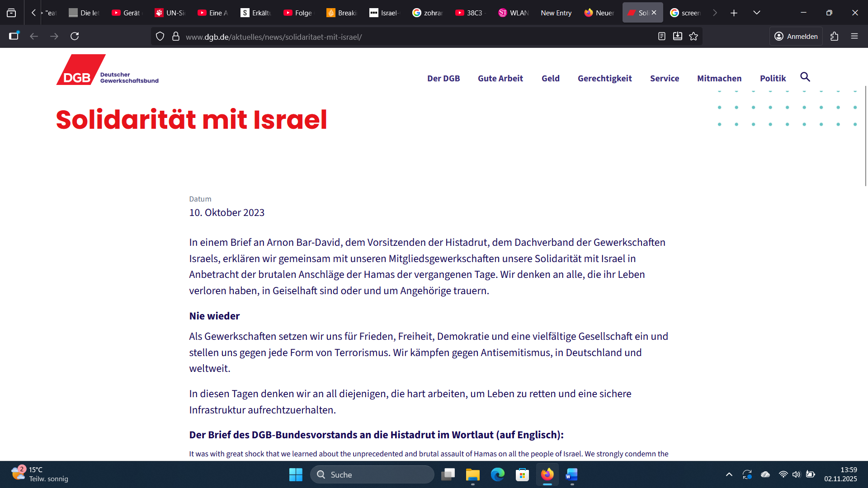Click the taskbar Suche search field

pyautogui.click(x=372, y=474)
